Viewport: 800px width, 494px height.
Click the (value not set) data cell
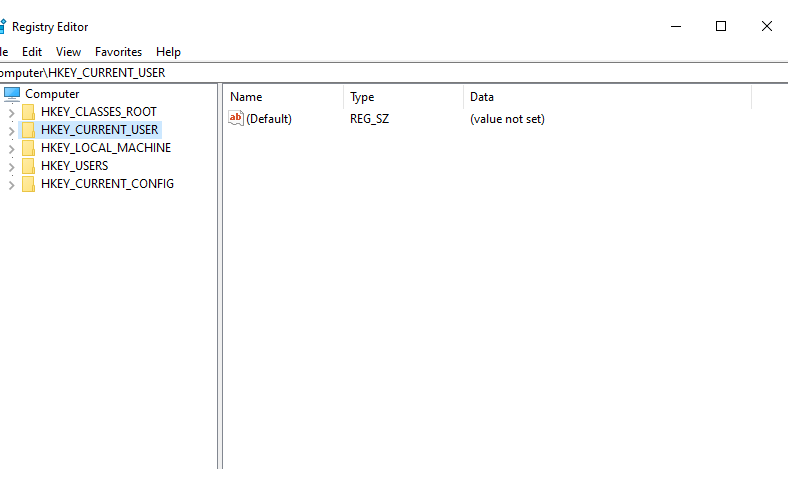click(507, 119)
